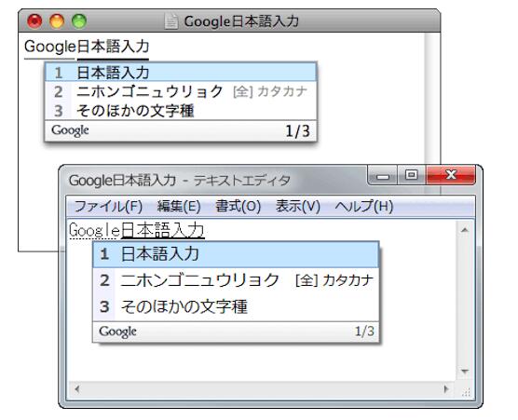Click the underlined Google日本語入力 text in the Windows editor
518x420 pixels.
pos(137,230)
